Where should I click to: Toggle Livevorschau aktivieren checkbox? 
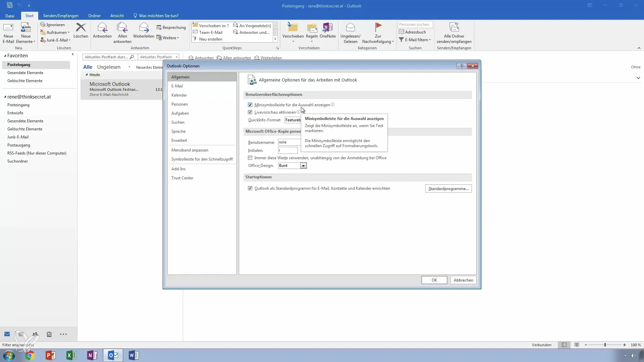coord(250,112)
